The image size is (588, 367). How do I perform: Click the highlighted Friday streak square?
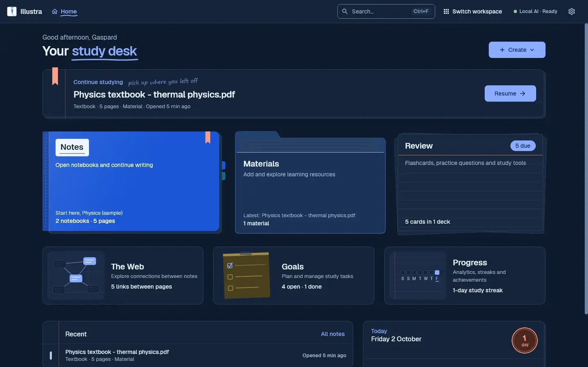point(437,272)
